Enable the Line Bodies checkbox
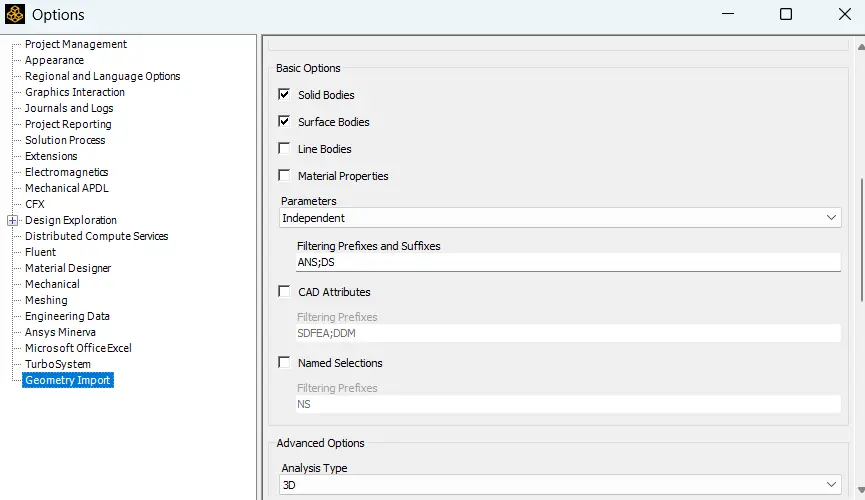865x500 pixels. (284, 148)
